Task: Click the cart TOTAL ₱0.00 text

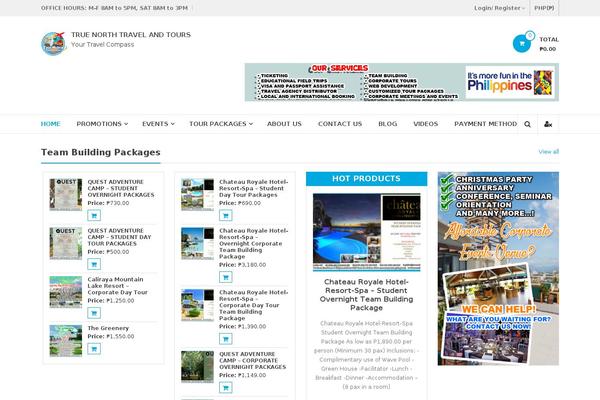Action: (549, 44)
